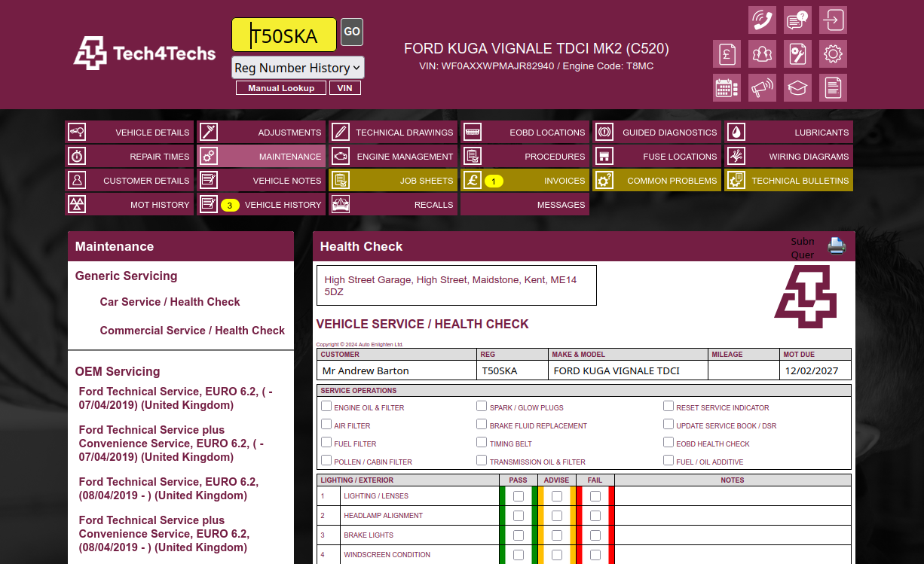This screenshot has height=564, width=924.
Task: Open Vehicle History with 3 badge
Action: [261, 204]
